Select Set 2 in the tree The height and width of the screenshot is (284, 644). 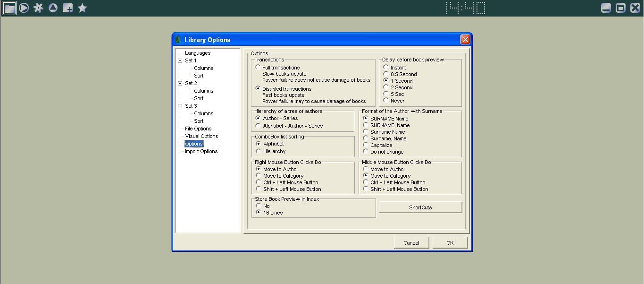click(x=191, y=83)
